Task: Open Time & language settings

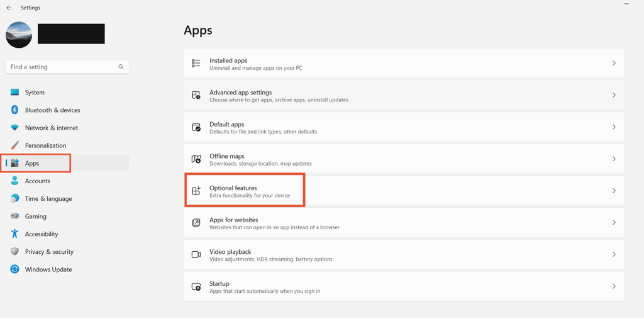Action: point(48,198)
